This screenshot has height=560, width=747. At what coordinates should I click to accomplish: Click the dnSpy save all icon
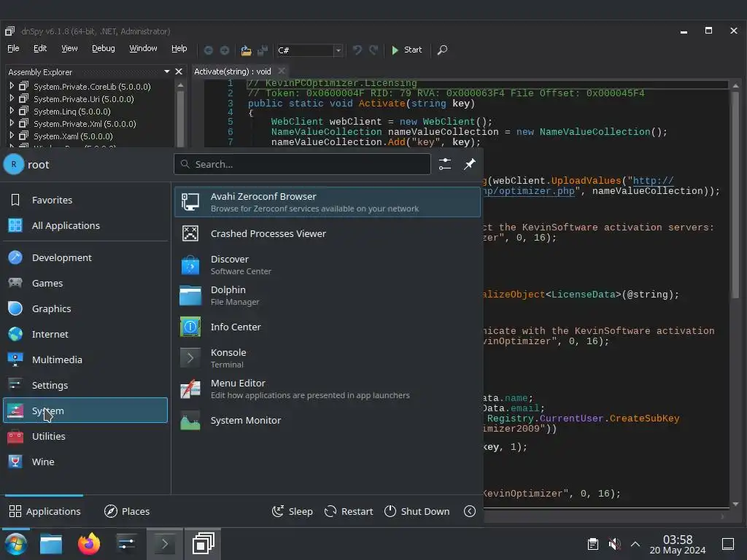click(262, 50)
